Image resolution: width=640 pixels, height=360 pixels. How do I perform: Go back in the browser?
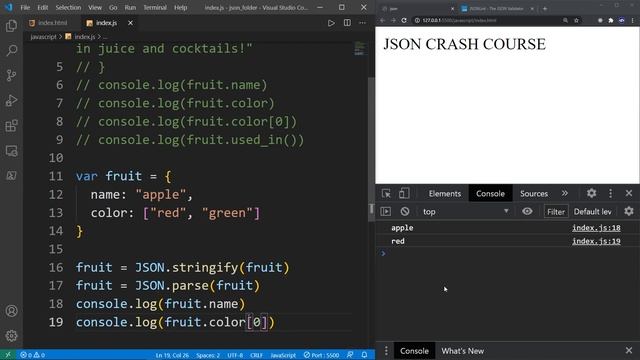[382, 20]
